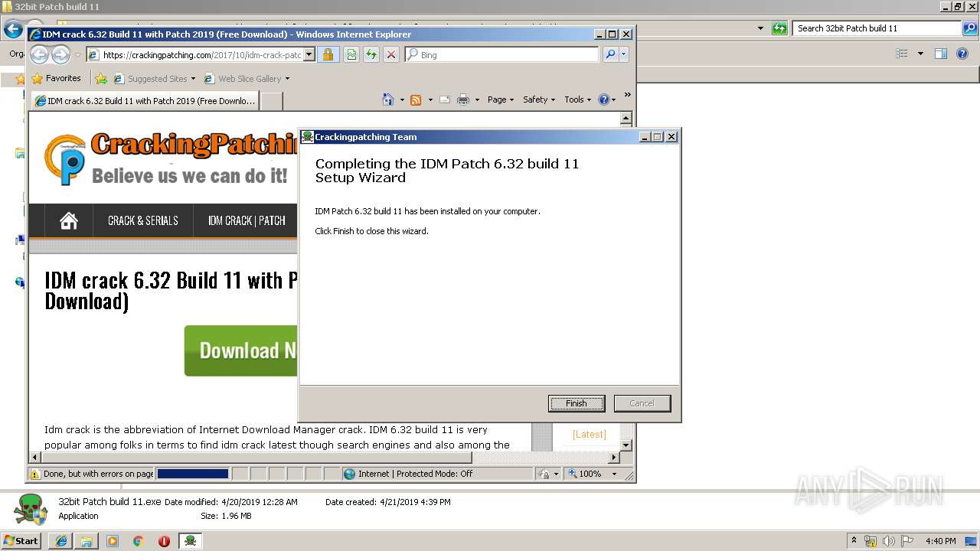Open Windows Explorer taskbar icon

click(x=87, y=540)
